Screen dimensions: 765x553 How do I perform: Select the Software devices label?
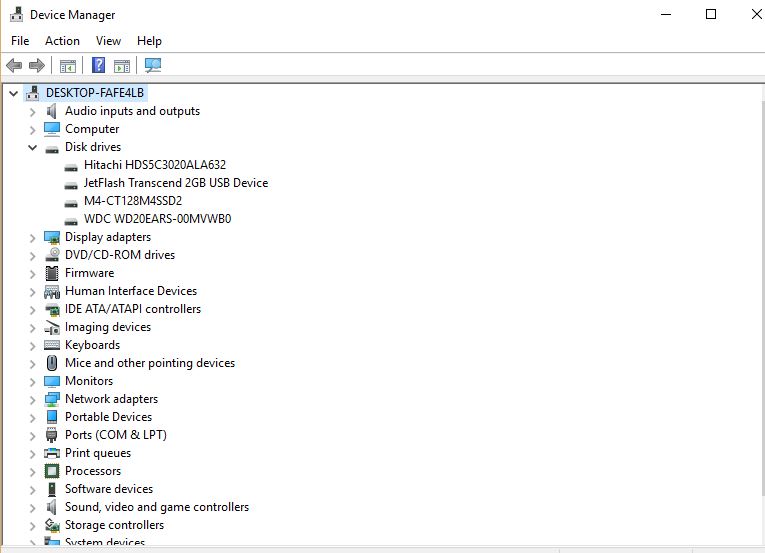pos(109,489)
